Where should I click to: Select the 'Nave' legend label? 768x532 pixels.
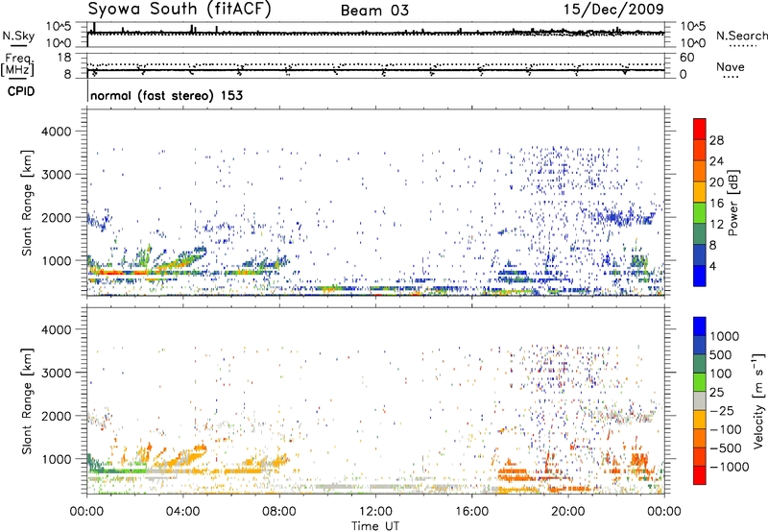[731, 66]
